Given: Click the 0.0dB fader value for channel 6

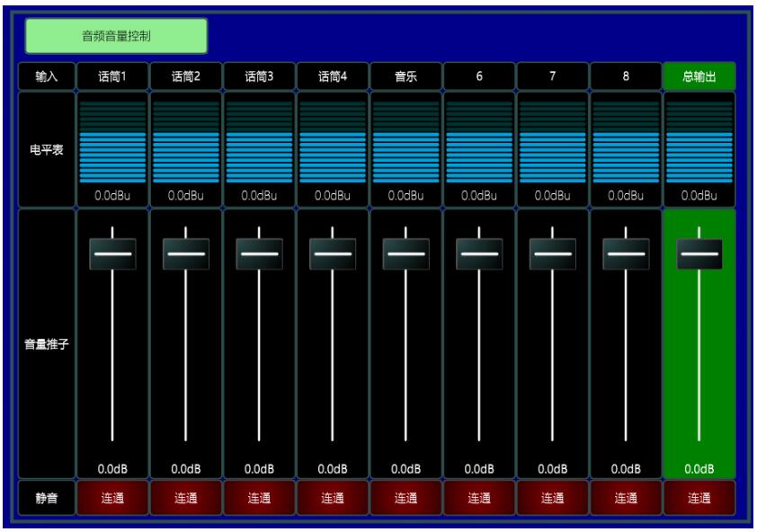Looking at the screenshot, I should (479, 469).
